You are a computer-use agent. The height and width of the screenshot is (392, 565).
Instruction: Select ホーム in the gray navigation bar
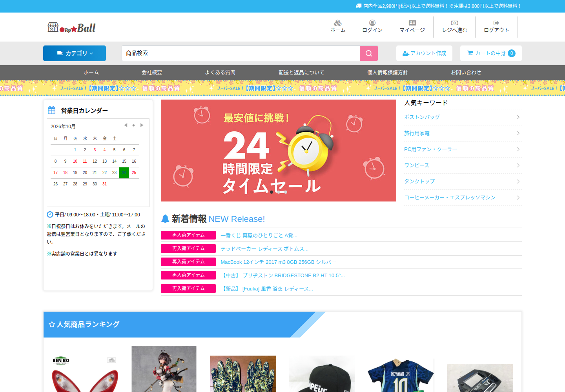(91, 73)
